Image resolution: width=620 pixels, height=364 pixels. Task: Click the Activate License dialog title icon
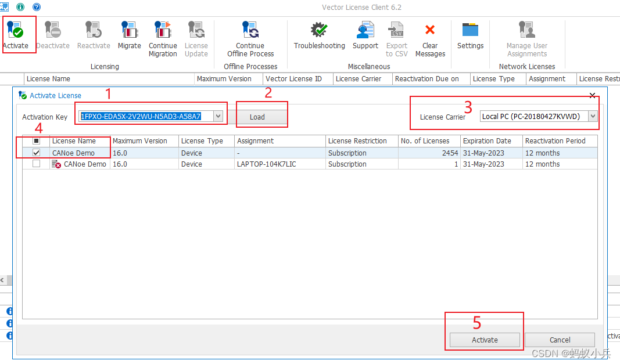point(23,95)
